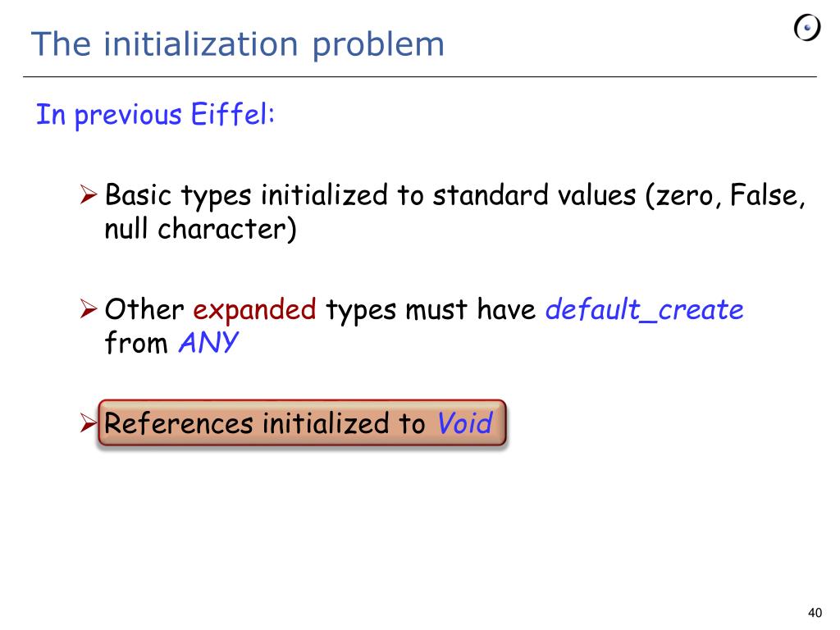
Task: Click the circular logo icon top right
Action: (x=807, y=28)
